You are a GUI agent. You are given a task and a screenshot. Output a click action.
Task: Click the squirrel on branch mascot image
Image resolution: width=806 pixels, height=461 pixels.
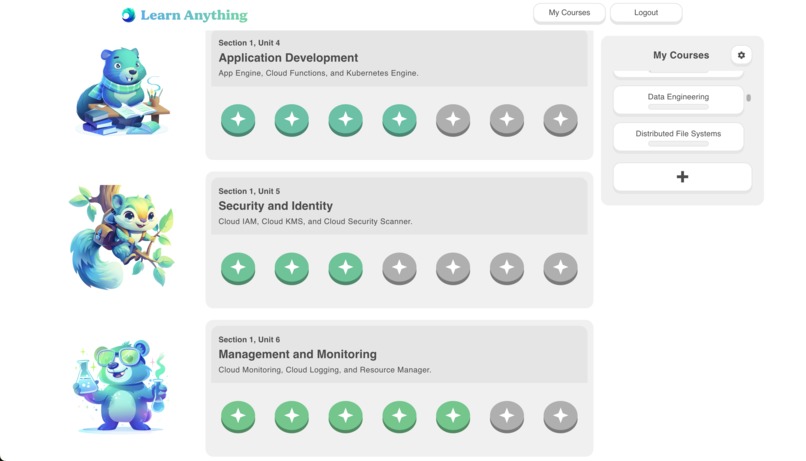(122, 236)
